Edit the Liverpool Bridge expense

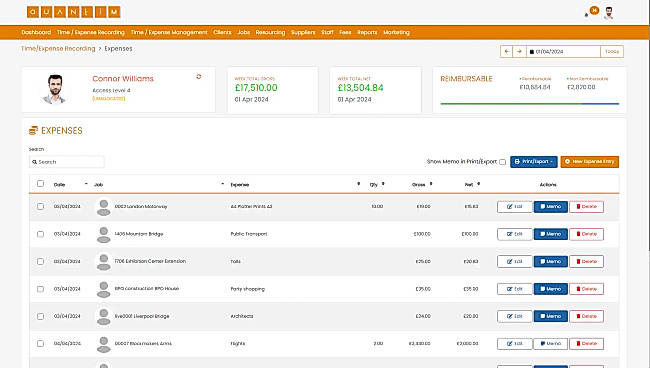tap(514, 316)
